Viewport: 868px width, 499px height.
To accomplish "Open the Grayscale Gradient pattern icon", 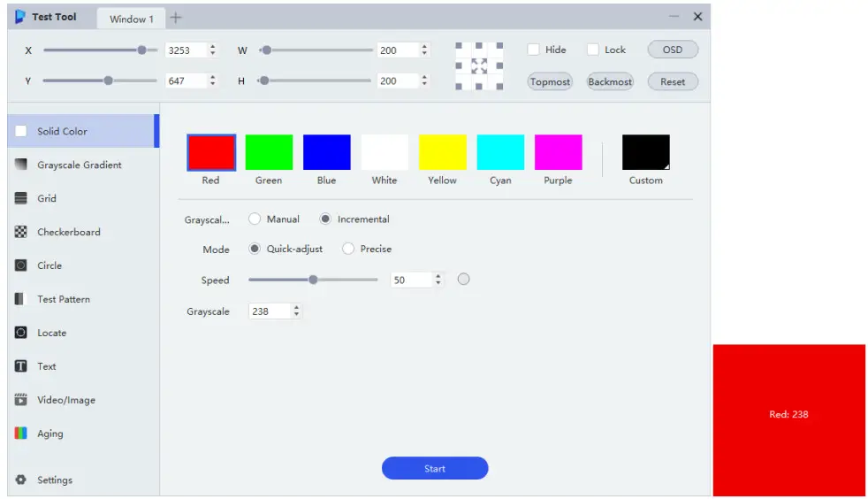I will [x=21, y=165].
